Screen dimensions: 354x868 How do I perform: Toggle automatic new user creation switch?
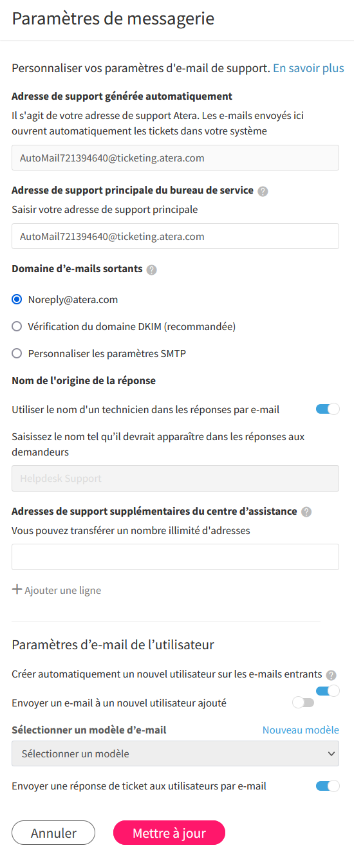coord(328,691)
